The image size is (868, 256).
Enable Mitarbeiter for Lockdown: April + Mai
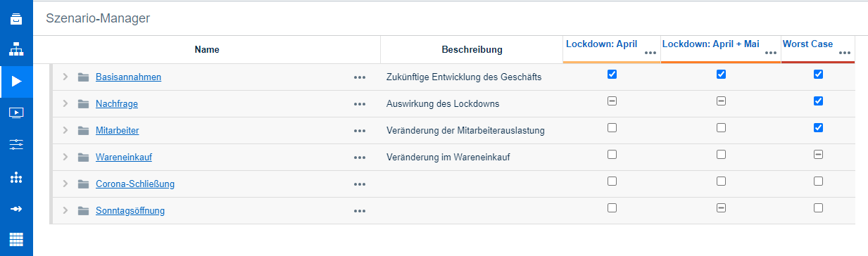pos(721,127)
